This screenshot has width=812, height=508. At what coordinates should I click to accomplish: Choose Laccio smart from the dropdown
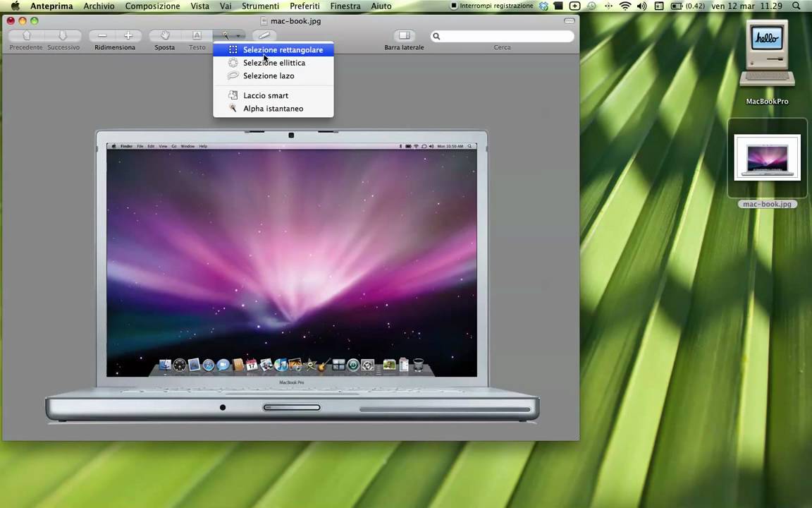point(273,95)
